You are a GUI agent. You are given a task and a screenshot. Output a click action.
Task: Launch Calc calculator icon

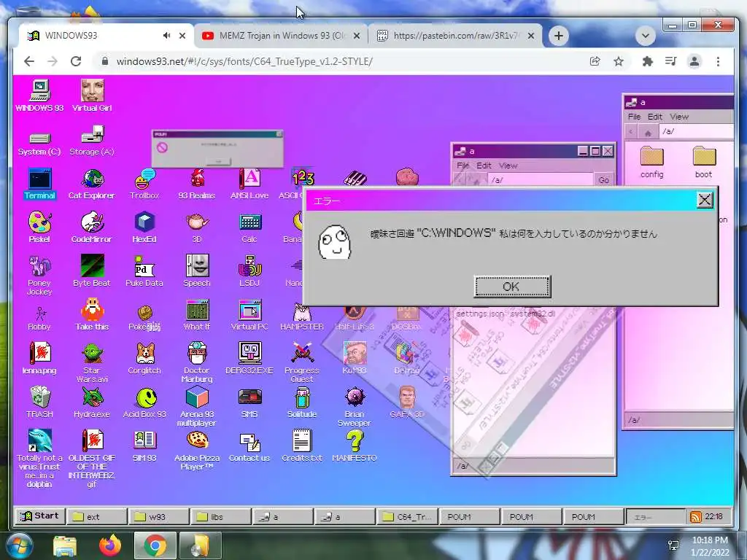[249, 227]
